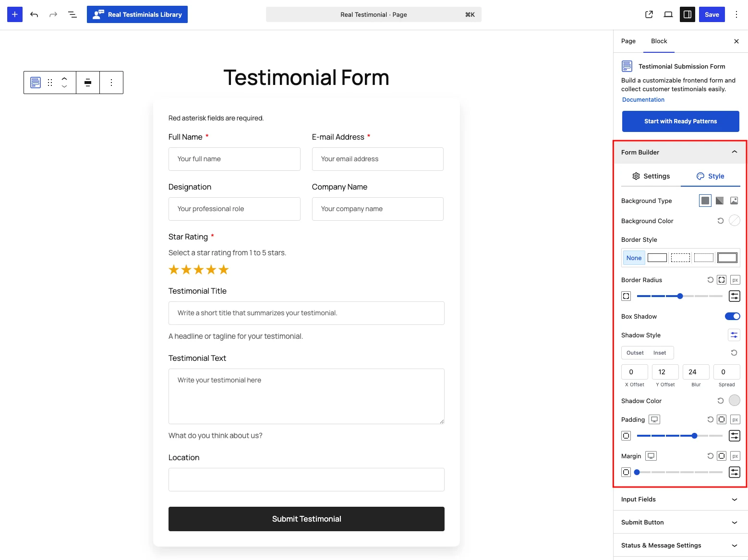Choose solid color background type

(705, 201)
